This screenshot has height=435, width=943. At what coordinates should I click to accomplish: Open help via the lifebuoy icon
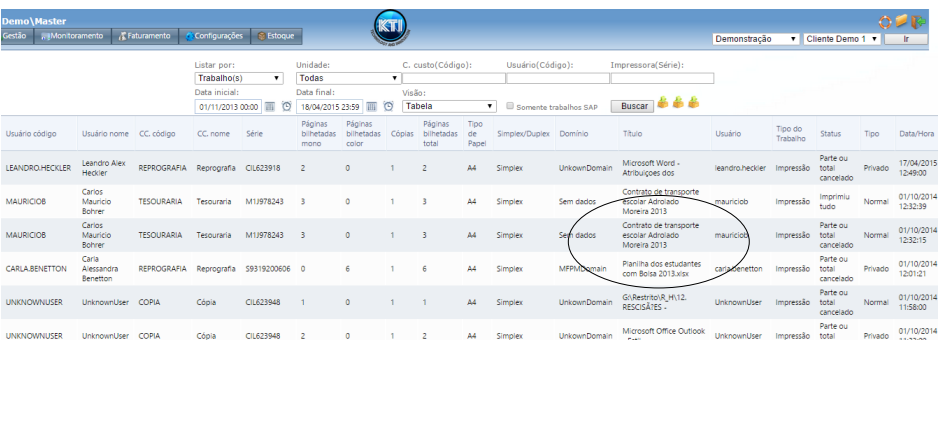pos(885,22)
